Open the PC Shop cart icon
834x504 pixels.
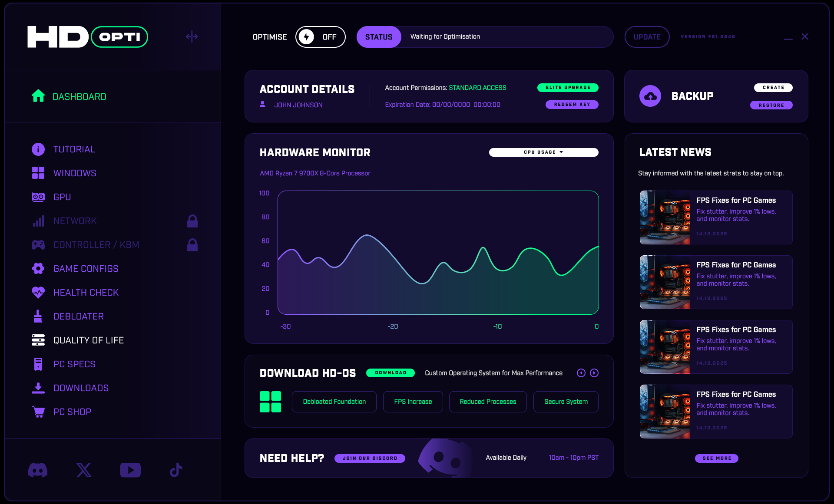pyautogui.click(x=38, y=412)
